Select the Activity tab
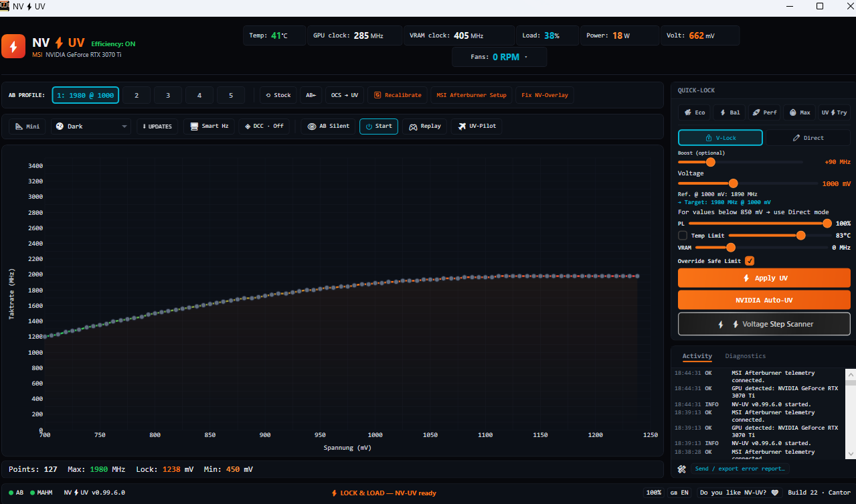Viewport: 856px width, 504px height. click(697, 356)
